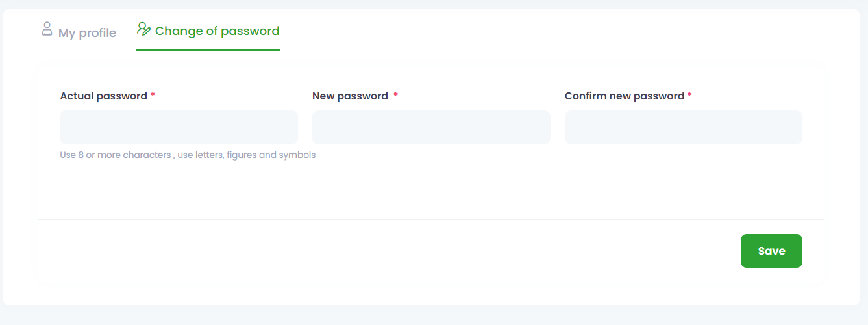
Task: Click the Actual password label text
Action: pyautogui.click(x=103, y=96)
